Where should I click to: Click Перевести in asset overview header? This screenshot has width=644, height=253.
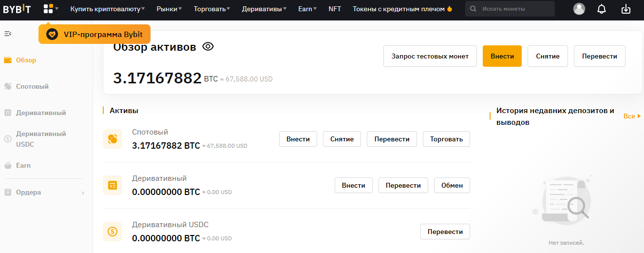(600, 56)
